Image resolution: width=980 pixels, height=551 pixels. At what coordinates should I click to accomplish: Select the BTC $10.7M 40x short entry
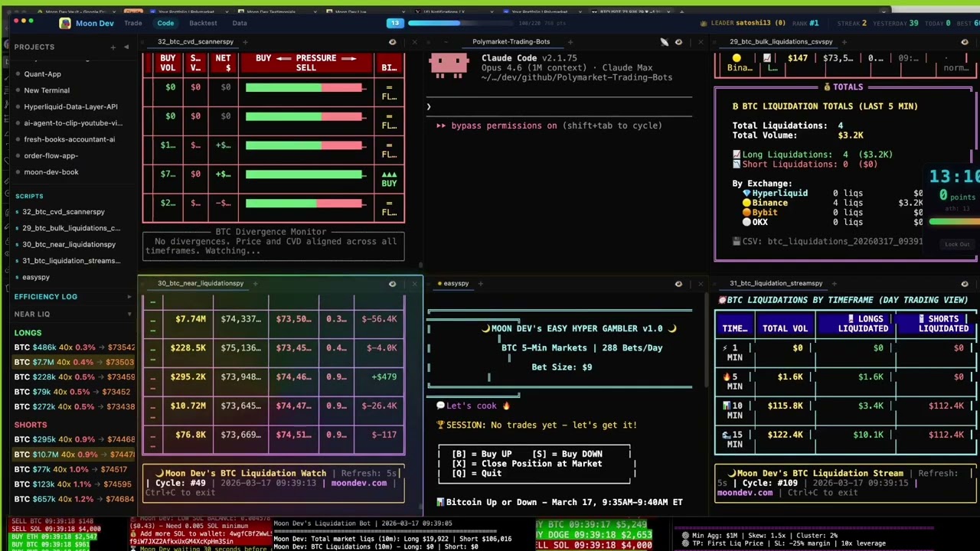coord(74,455)
